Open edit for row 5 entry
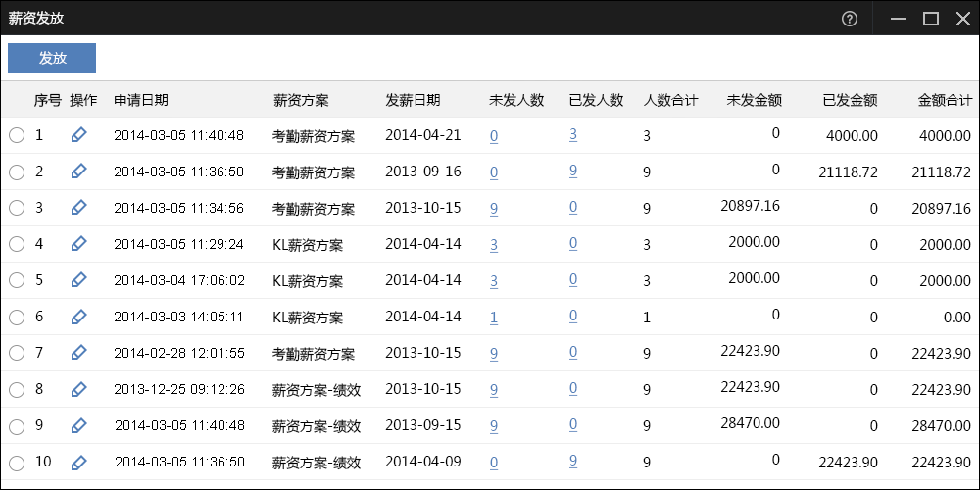 click(x=79, y=280)
